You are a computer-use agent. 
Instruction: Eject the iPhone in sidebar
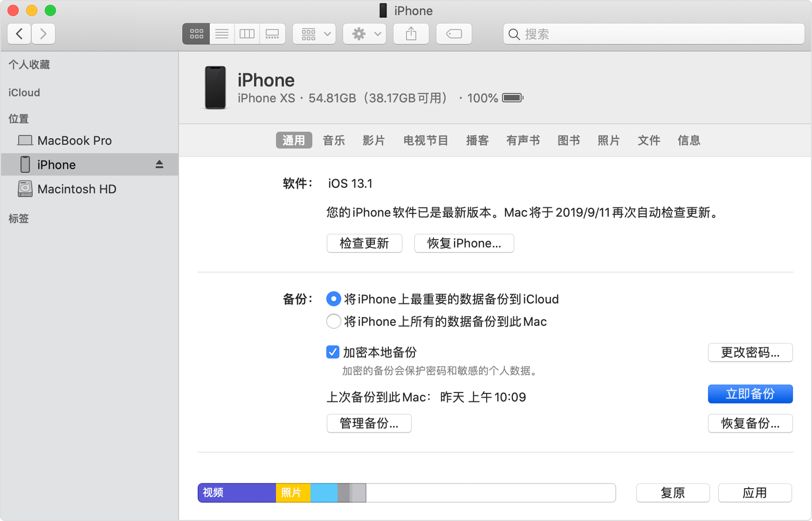[159, 165]
